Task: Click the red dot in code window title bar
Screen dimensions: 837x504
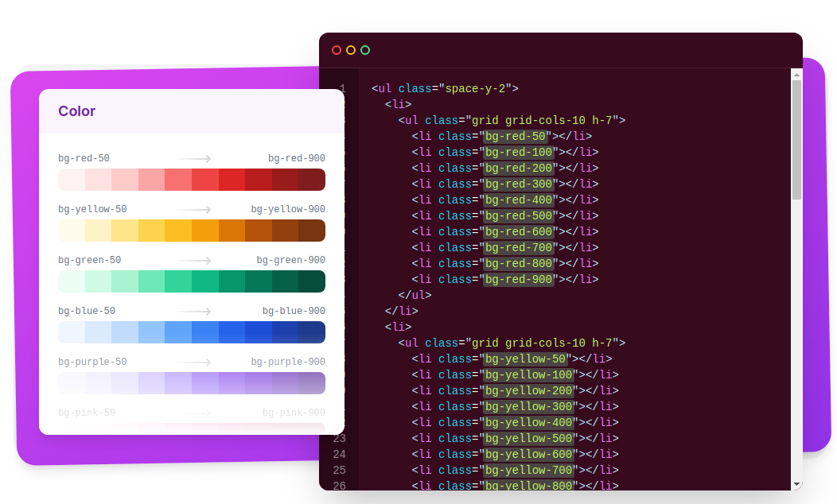Action: pyautogui.click(x=337, y=50)
